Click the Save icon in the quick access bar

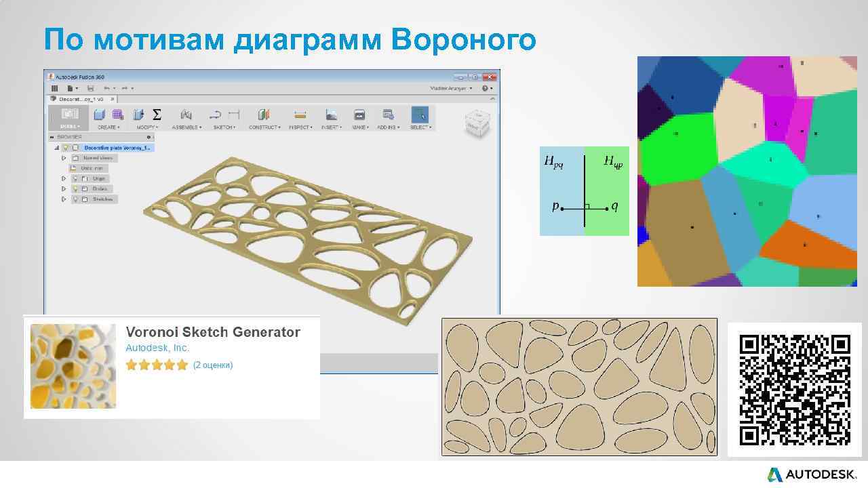(x=91, y=89)
